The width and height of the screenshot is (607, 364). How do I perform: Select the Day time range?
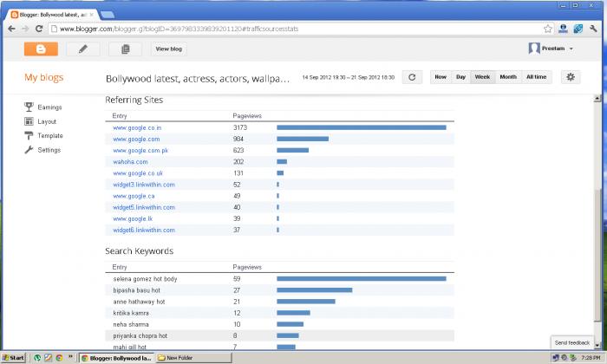[x=460, y=77]
